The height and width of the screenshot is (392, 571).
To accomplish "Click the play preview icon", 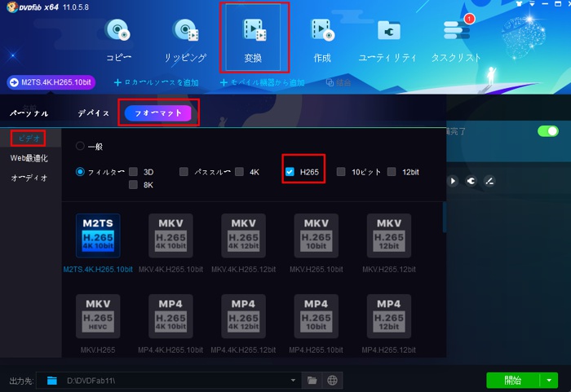I will (453, 181).
